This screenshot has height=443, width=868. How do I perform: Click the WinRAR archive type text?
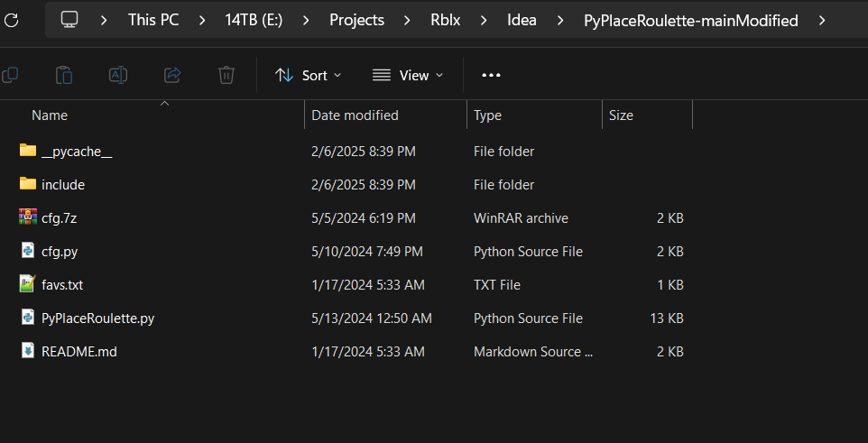pyautogui.click(x=521, y=218)
